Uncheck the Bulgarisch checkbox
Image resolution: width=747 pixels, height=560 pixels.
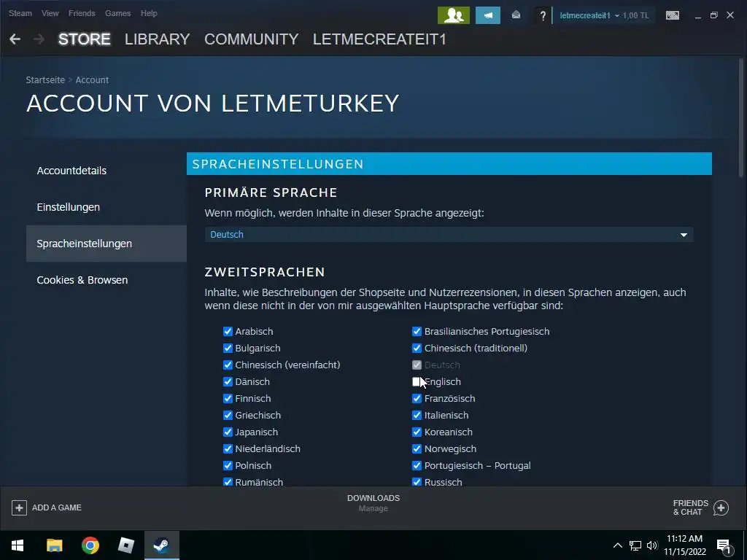228,348
